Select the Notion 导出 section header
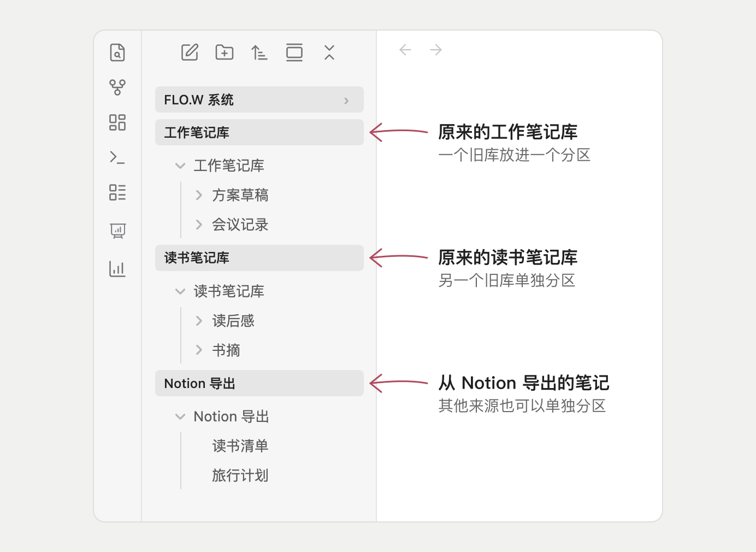 [x=259, y=383]
